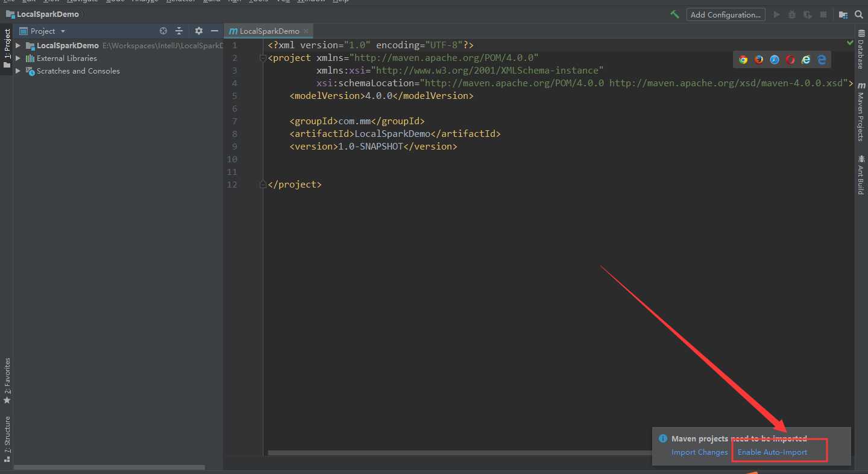This screenshot has width=868, height=474.
Task: Expand External Libraries node arrow
Action: [18, 58]
